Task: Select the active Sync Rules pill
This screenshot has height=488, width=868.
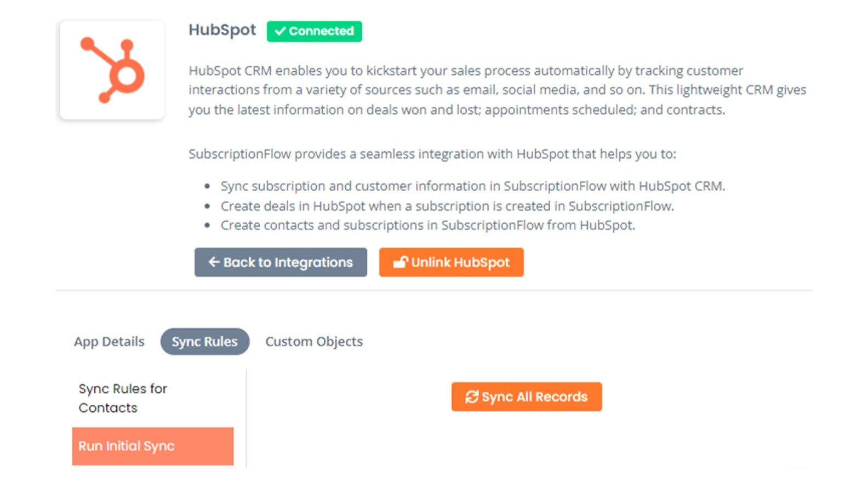Action: pos(204,341)
